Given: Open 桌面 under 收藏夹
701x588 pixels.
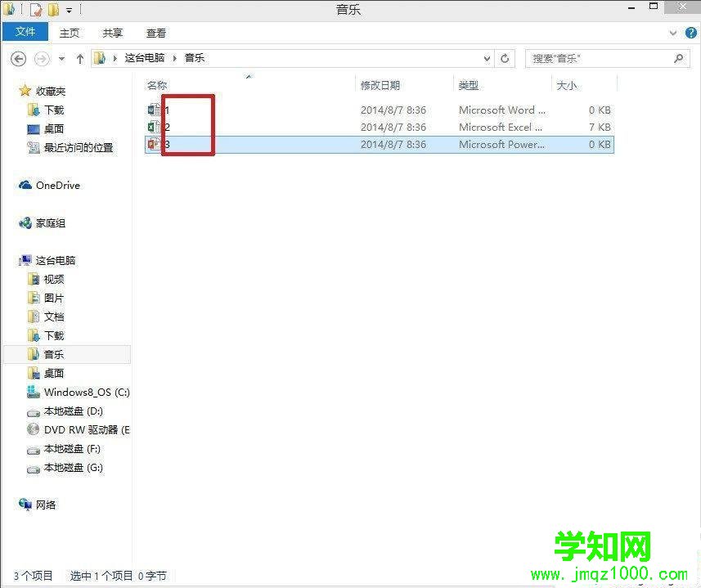Looking at the screenshot, I should [x=54, y=128].
